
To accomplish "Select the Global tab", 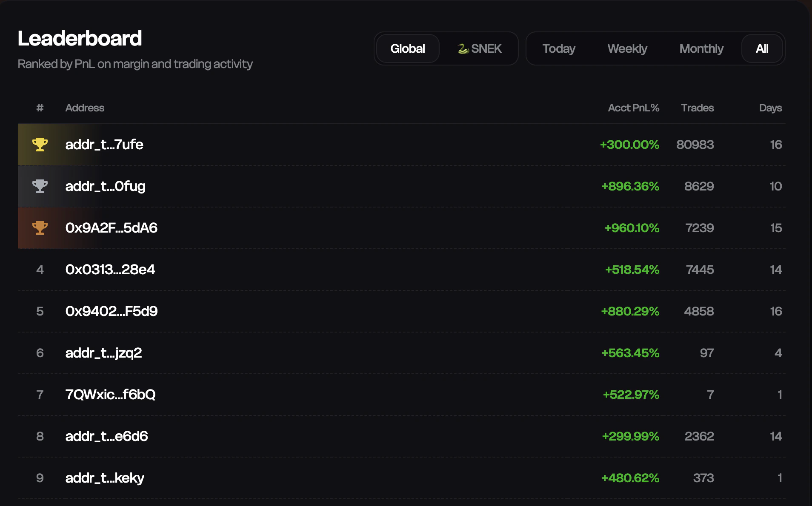I will pos(407,48).
